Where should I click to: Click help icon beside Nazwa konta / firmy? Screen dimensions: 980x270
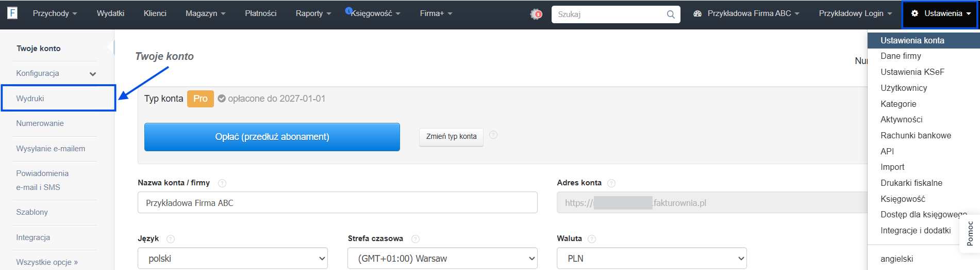click(222, 183)
